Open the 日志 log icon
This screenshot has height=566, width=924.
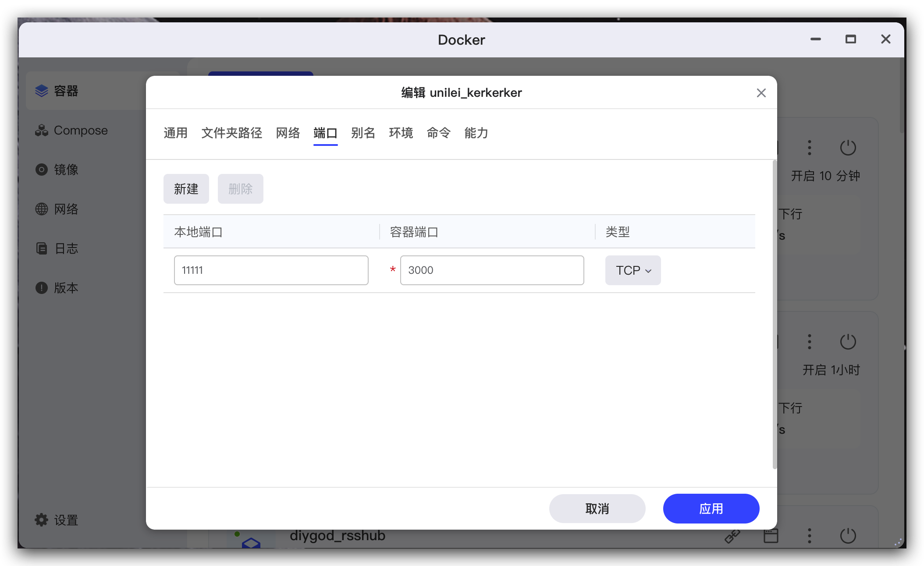click(42, 248)
